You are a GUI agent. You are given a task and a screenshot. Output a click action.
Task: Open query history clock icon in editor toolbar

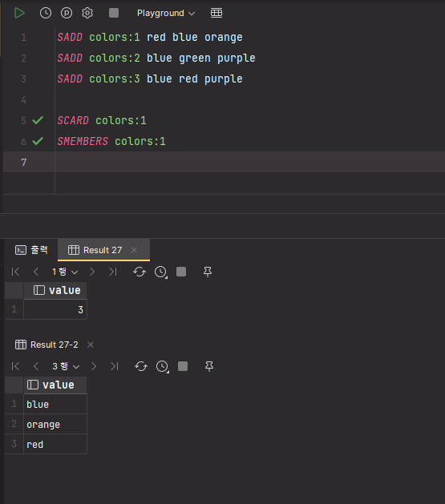(x=46, y=13)
